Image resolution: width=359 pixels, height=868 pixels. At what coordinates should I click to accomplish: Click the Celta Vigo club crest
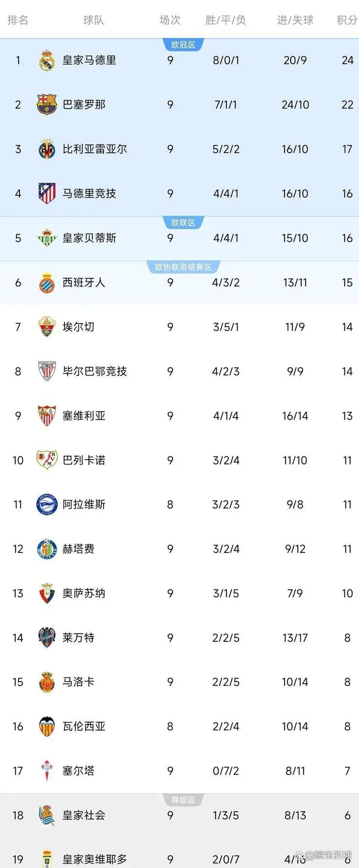click(47, 771)
